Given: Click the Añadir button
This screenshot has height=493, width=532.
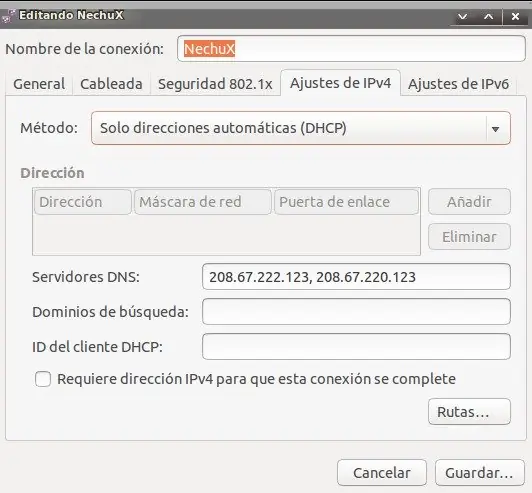Looking at the screenshot, I should (469, 202).
